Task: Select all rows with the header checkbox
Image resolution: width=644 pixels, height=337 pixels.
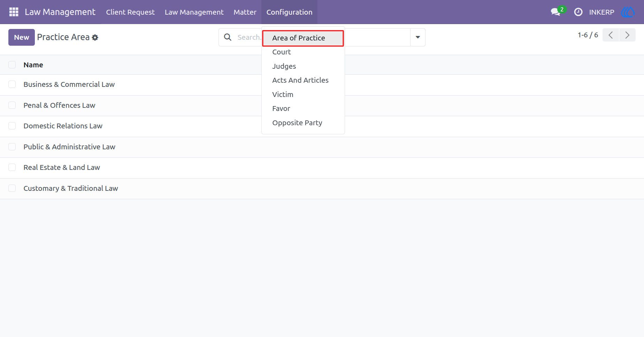Action: 12,65
